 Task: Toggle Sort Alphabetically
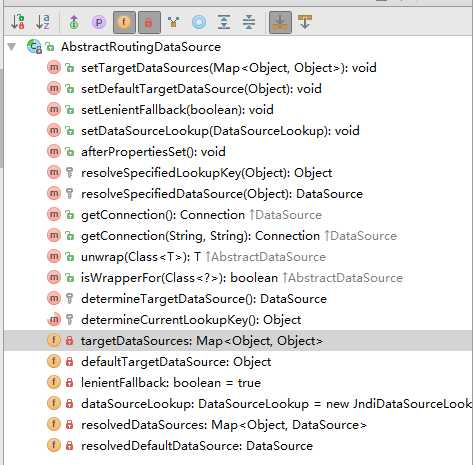tap(42, 22)
